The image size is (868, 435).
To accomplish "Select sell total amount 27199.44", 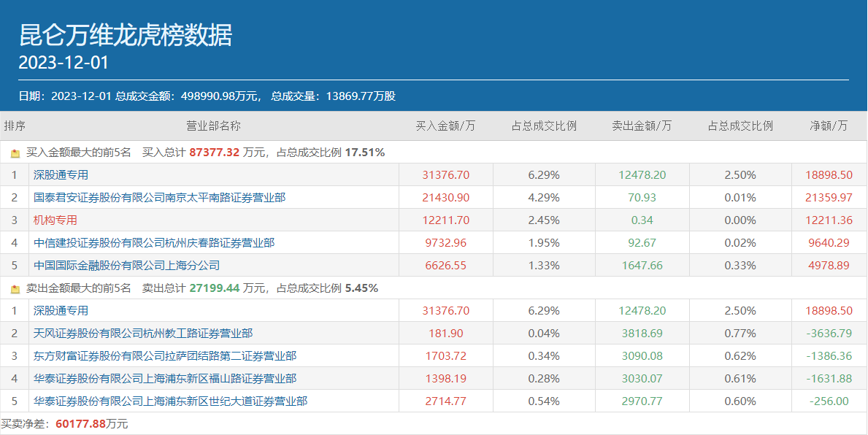I will pyautogui.click(x=214, y=288).
